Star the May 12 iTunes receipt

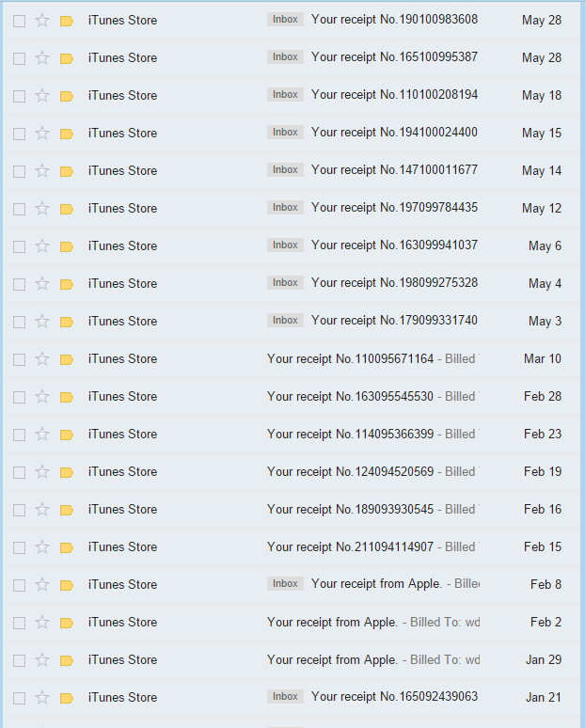pos(42,209)
